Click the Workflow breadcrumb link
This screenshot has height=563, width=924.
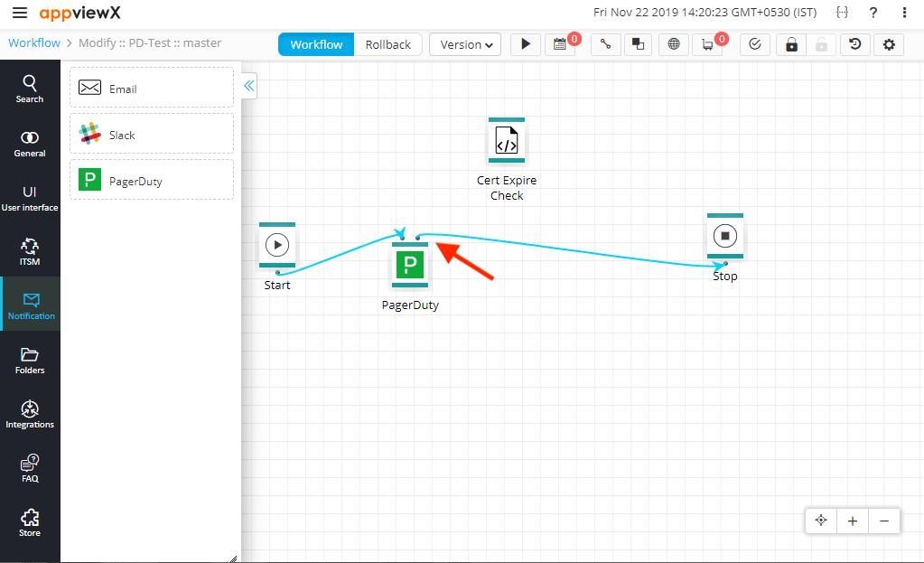33,42
